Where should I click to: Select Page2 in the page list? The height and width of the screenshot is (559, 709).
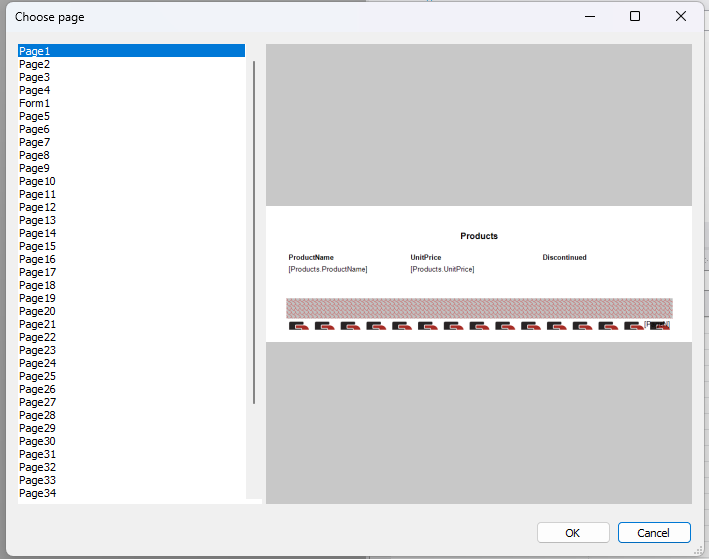(35, 64)
